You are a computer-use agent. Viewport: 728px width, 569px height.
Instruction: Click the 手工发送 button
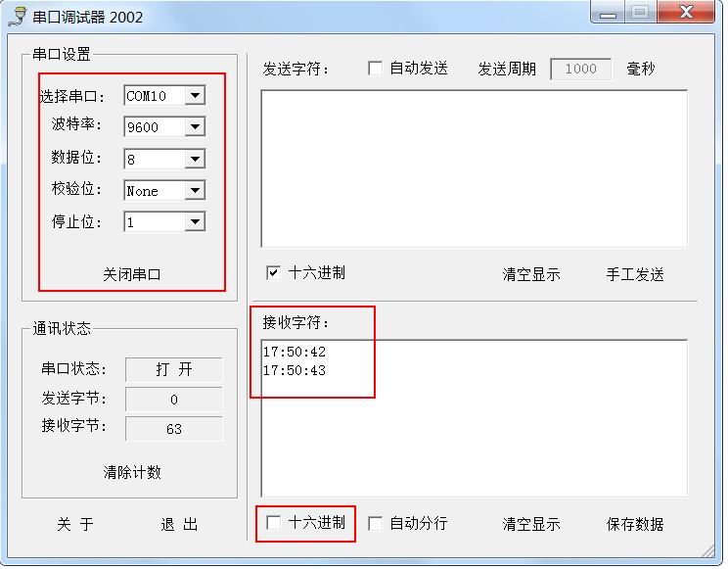point(634,275)
